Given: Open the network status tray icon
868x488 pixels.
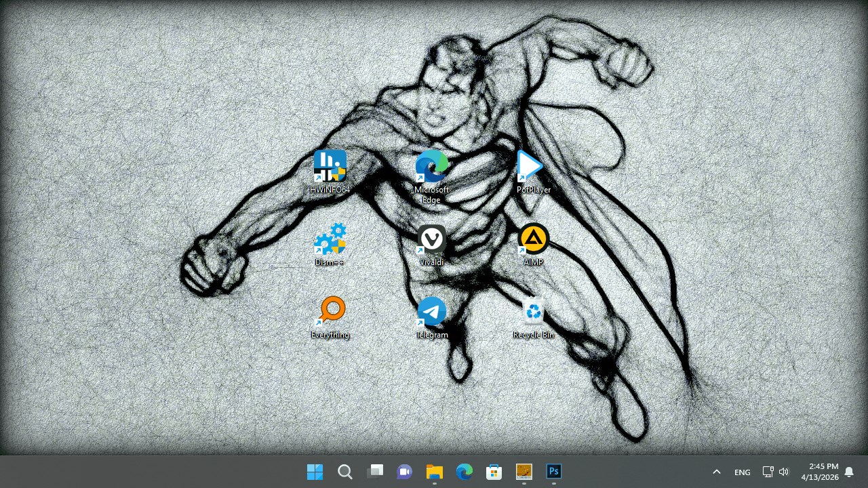Looking at the screenshot, I should [x=768, y=472].
